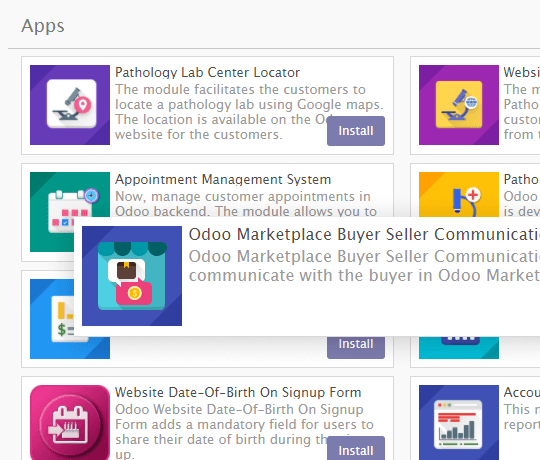Click the Pathology Lab Center Locator microscope icon
Image resolution: width=540 pixels, height=460 pixels.
70,105
